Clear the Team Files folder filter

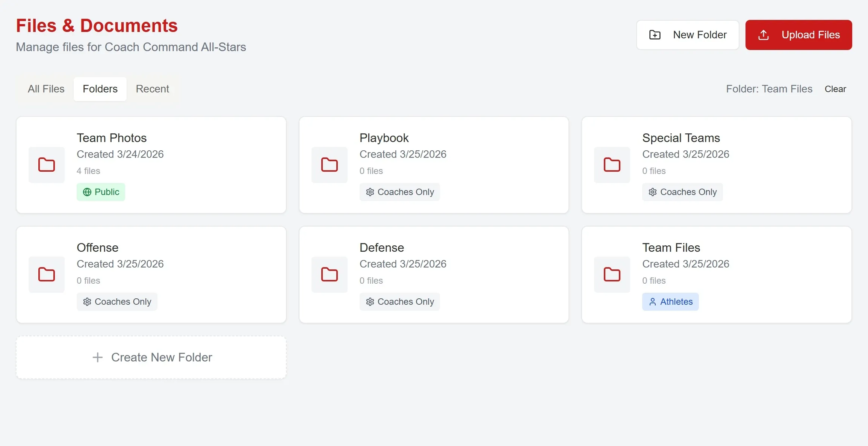pyautogui.click(x=835, y=89)
